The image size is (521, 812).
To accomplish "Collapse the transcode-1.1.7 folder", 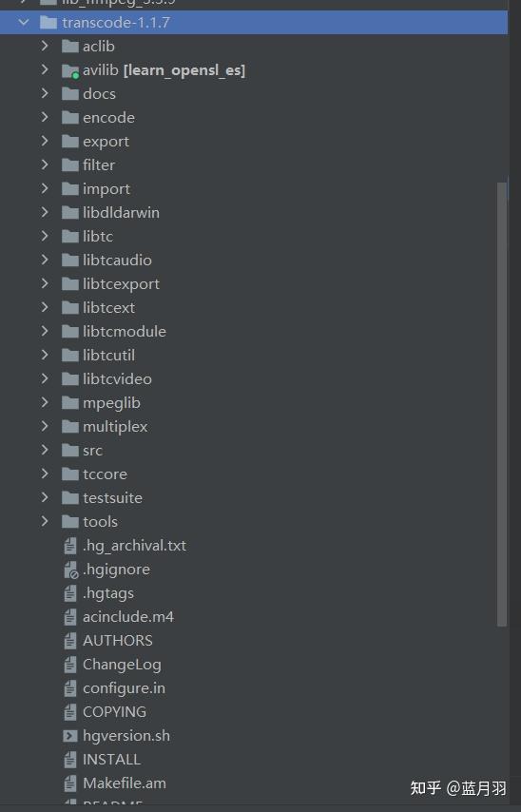I will point(24,22).
